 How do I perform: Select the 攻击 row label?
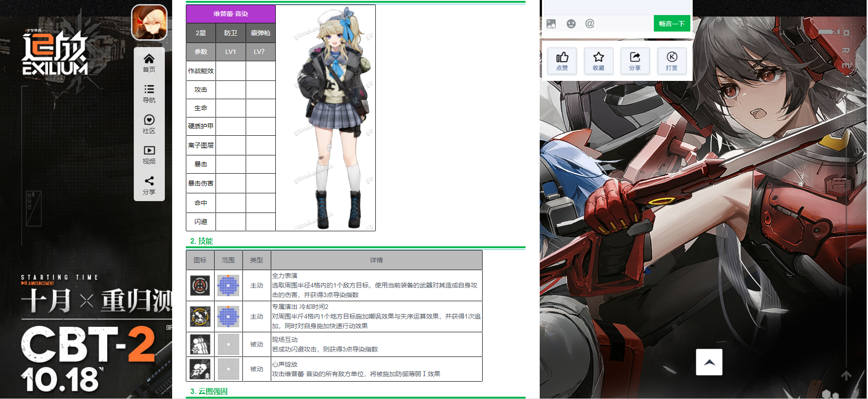[201, 90]
